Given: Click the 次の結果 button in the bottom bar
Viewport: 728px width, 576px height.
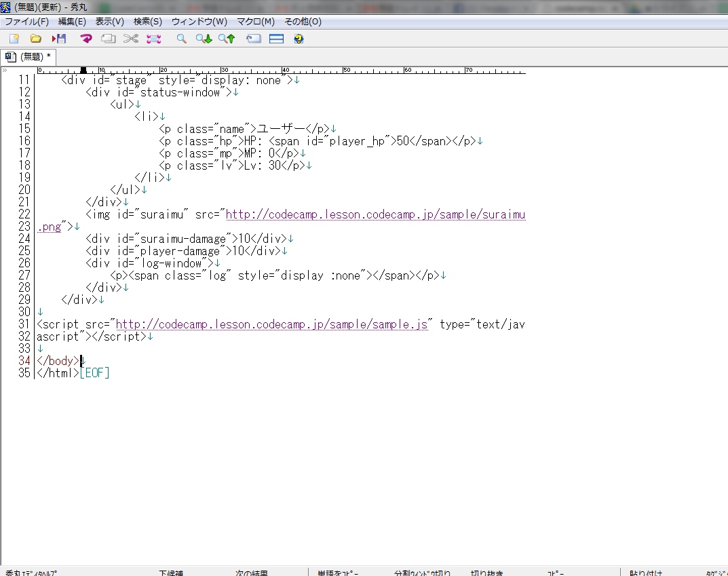Looking at the screenshot, I should coord(251,573).
